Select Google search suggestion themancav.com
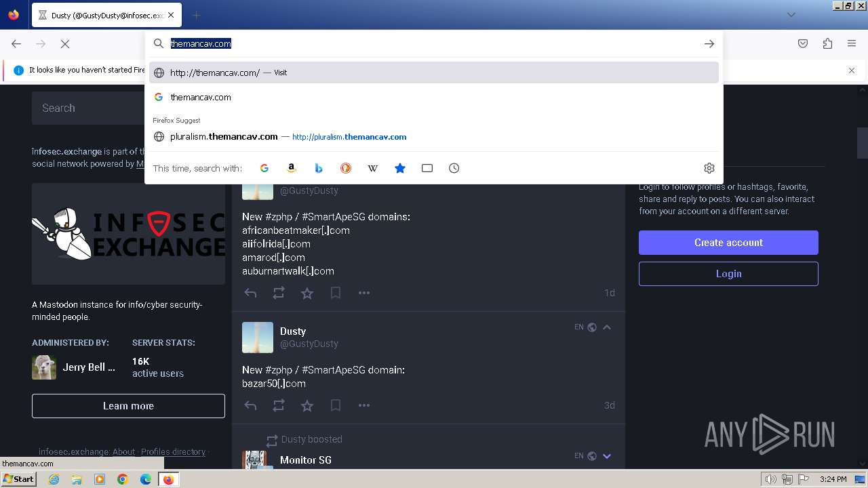 pyautogui.click(x=434, y=97)
